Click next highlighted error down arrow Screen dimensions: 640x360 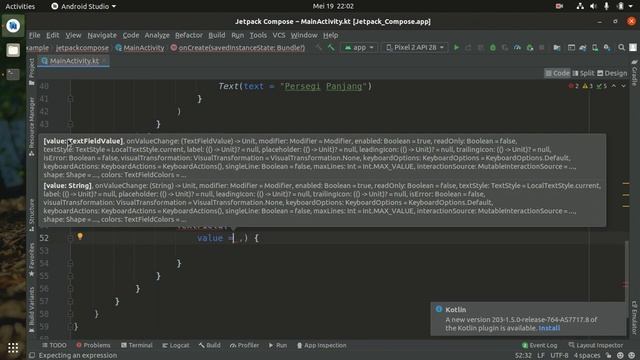(x=623, y=86)
